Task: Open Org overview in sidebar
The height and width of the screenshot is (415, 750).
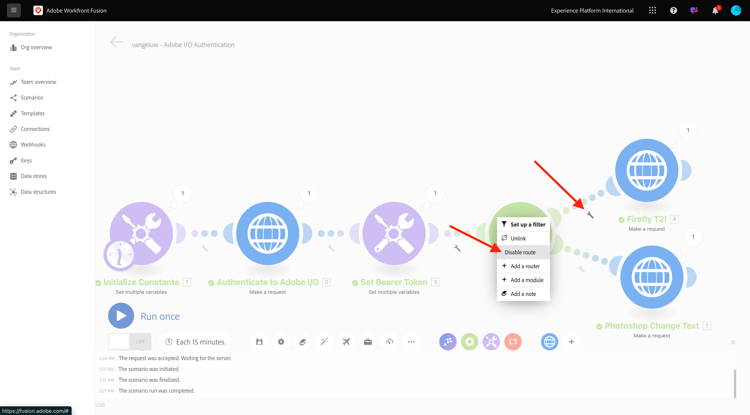Action: 31,47
